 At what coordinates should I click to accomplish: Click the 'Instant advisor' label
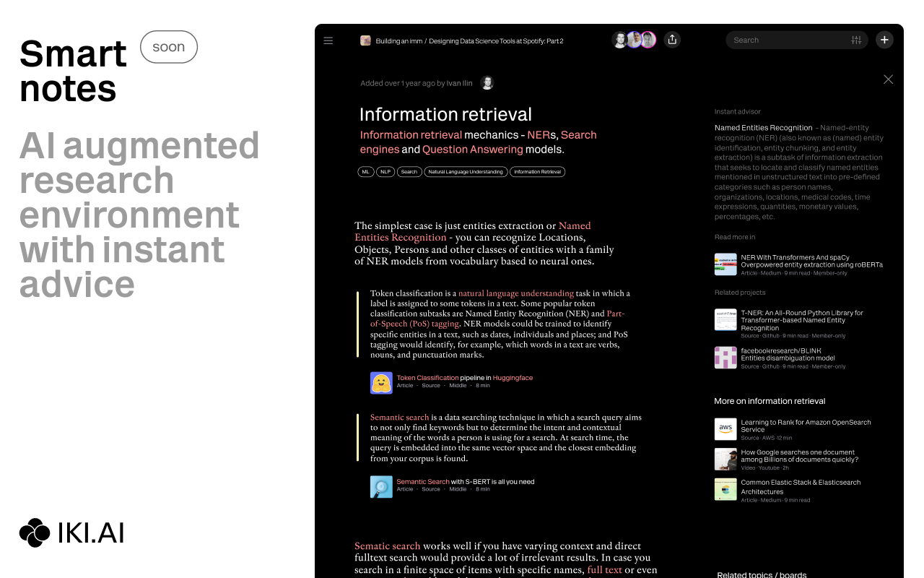738,112
